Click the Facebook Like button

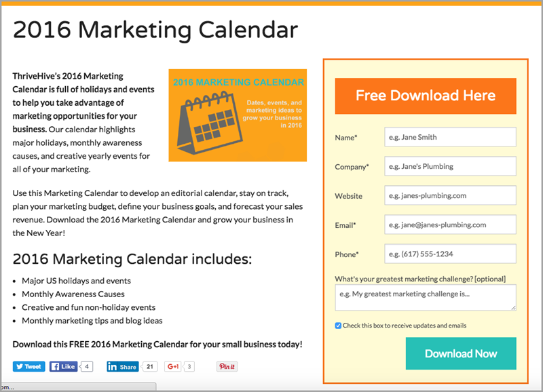[x=63, y=366]
